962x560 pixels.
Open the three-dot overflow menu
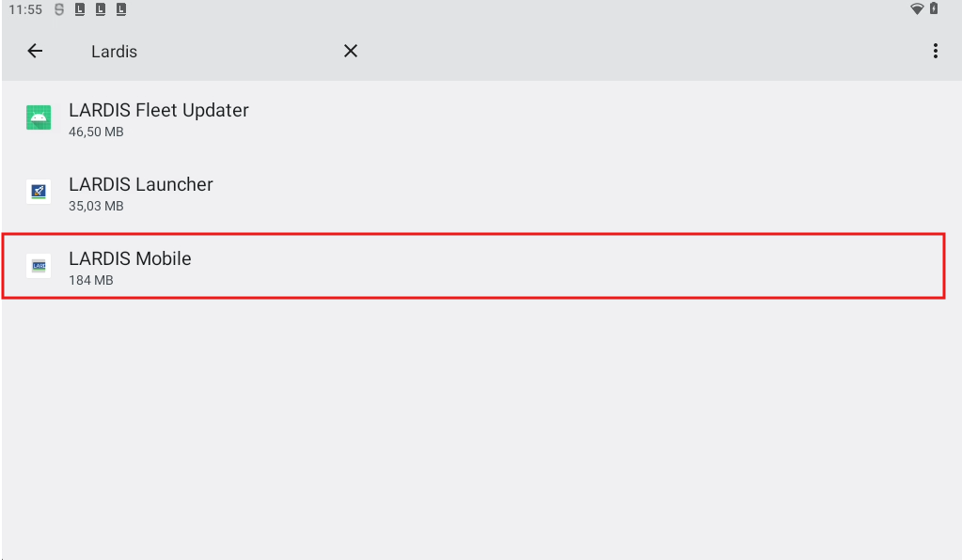(935, 52)
